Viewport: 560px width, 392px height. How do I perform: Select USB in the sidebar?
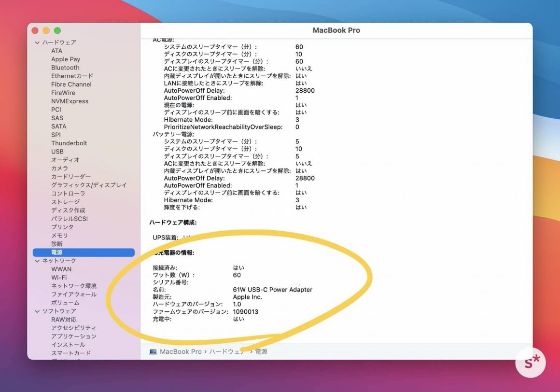coord(57,152)
